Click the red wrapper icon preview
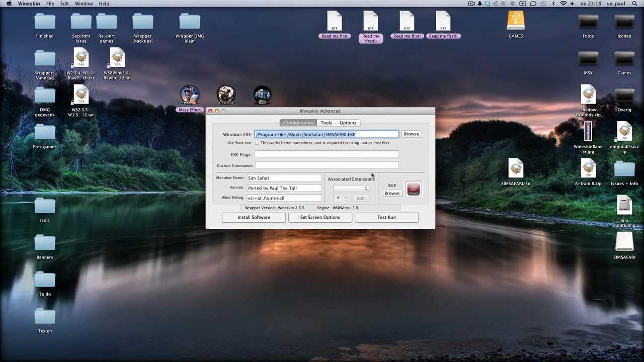 point(414,189)
